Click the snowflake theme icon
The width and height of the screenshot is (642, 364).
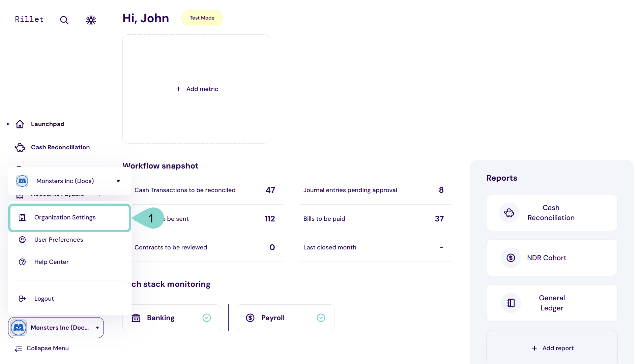pyautogui.click(x=91, y=20)
